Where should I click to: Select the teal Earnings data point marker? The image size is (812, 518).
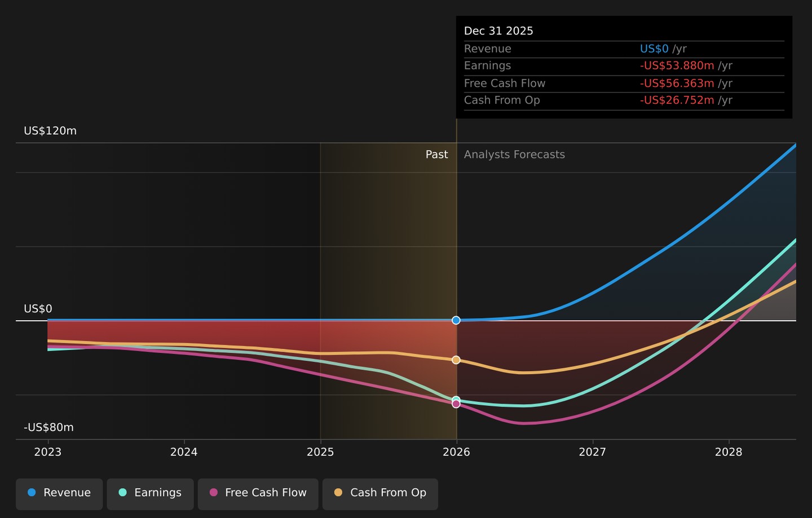click(x=456, y=400)
